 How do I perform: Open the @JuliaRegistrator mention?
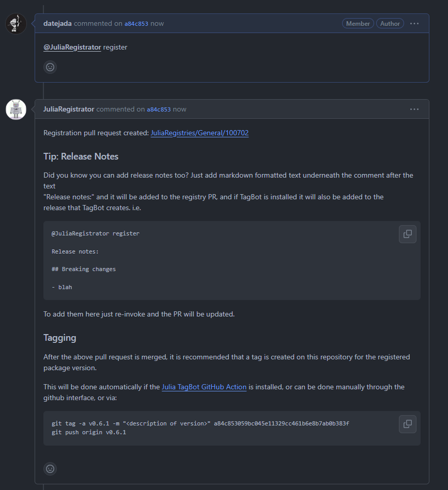[72, 47]
